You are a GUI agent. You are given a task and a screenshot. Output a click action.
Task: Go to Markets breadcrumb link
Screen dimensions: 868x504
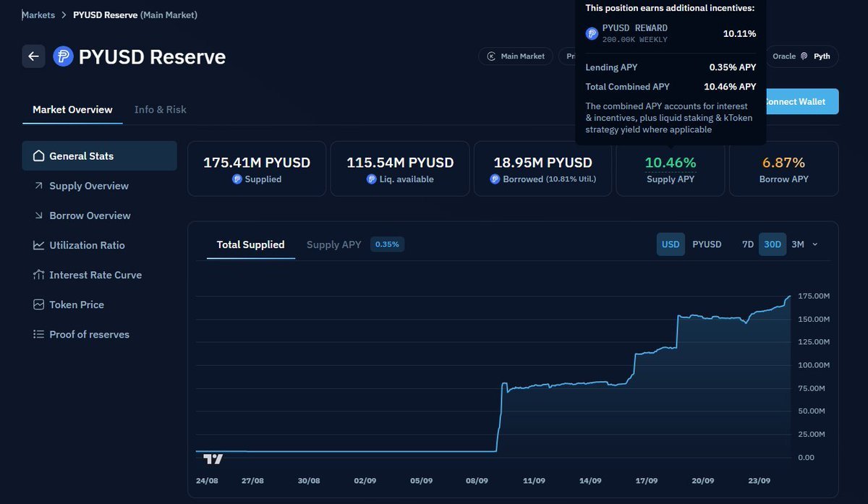[38, 14]
